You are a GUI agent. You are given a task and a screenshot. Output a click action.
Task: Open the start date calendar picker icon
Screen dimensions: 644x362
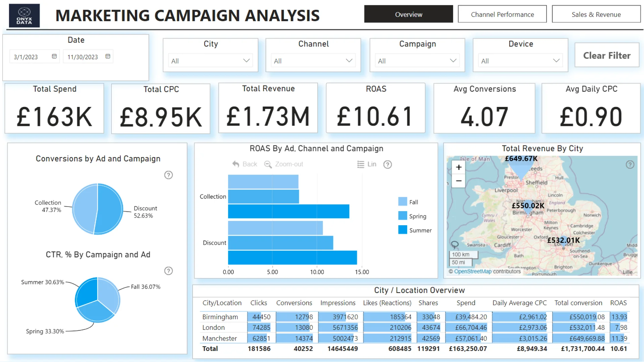[54, 56]
